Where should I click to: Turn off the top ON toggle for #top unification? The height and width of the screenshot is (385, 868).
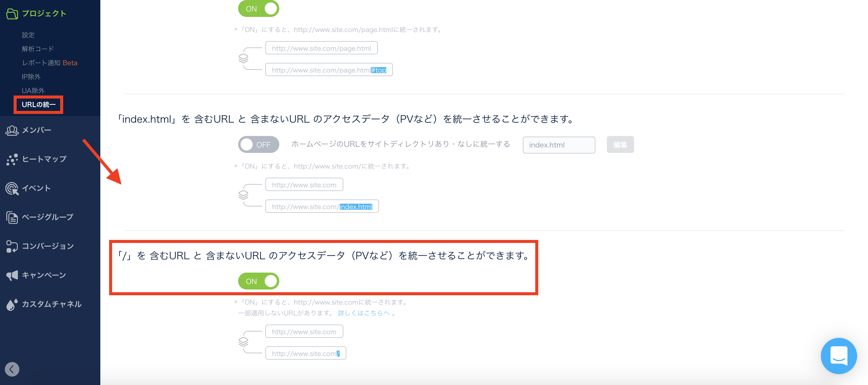pos(258,8)
